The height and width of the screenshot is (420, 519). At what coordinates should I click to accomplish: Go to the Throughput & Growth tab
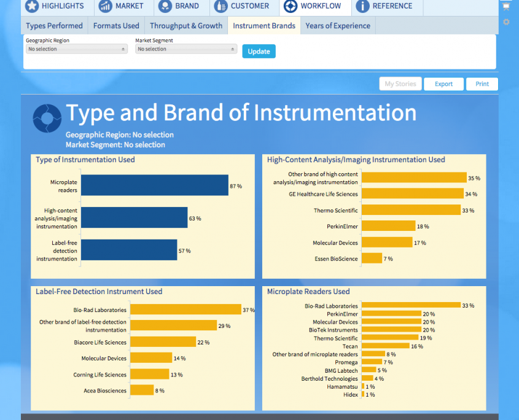[186, 26]
